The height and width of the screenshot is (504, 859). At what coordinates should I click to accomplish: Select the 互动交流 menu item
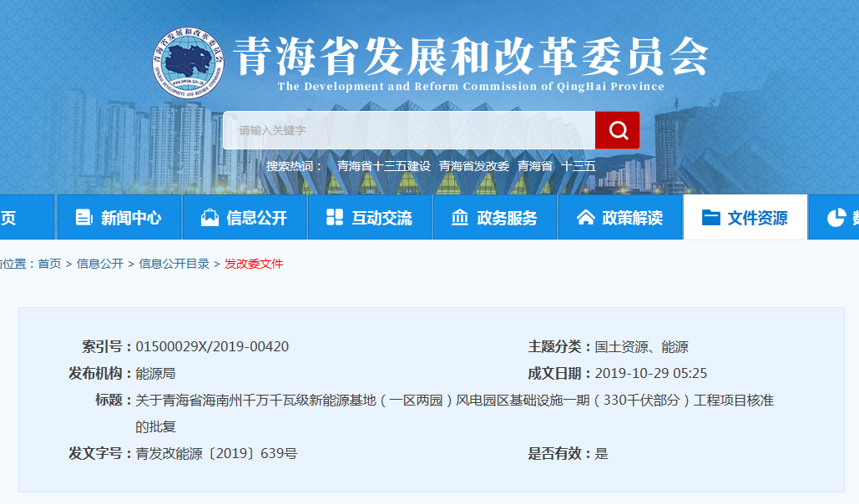click(x=370, y=217)
